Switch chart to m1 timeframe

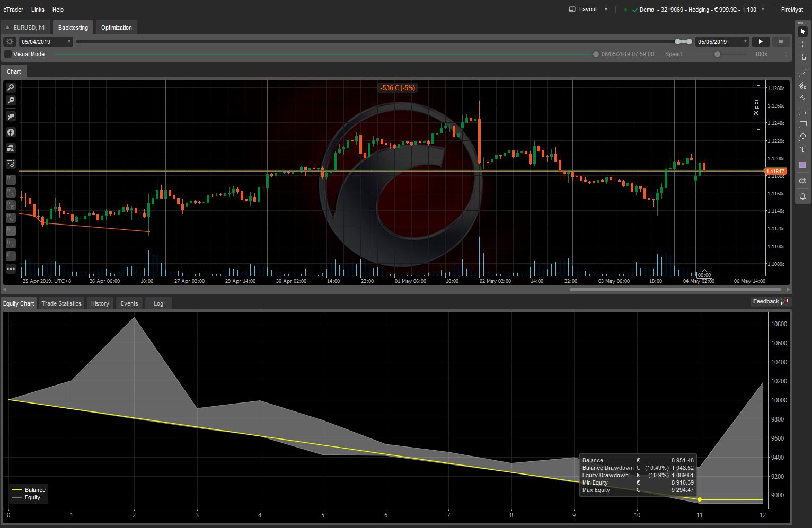(x=11, y=180)
